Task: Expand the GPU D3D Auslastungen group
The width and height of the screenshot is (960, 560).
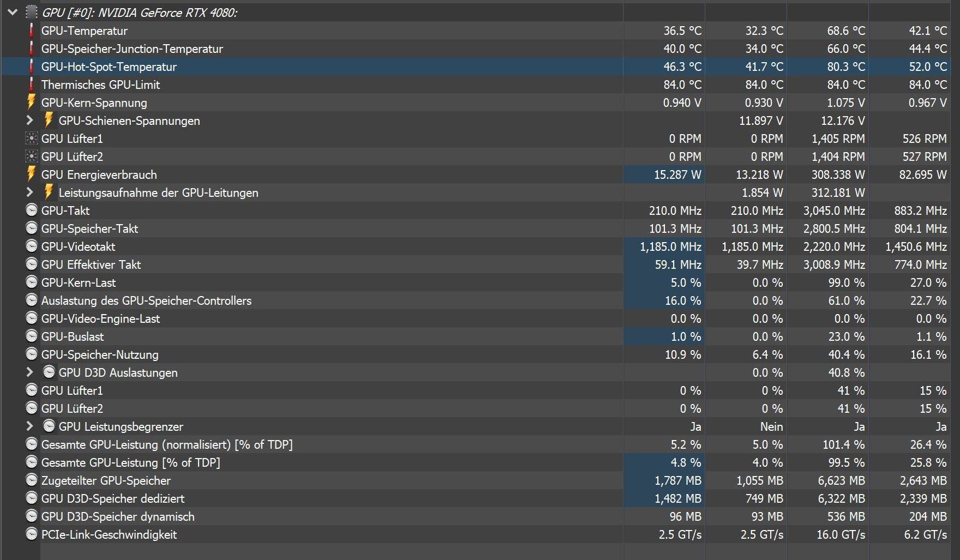Action: click(x=30, y=372)
